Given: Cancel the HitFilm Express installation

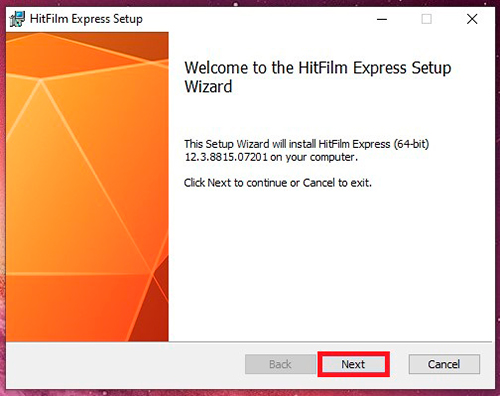Looking at the screenshot, I should point(444,364).
